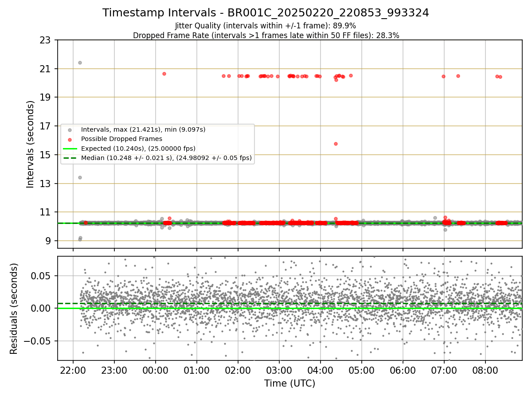Click the y-axis tick label 21
Screen dimensions: 532x399
(46, 69)
